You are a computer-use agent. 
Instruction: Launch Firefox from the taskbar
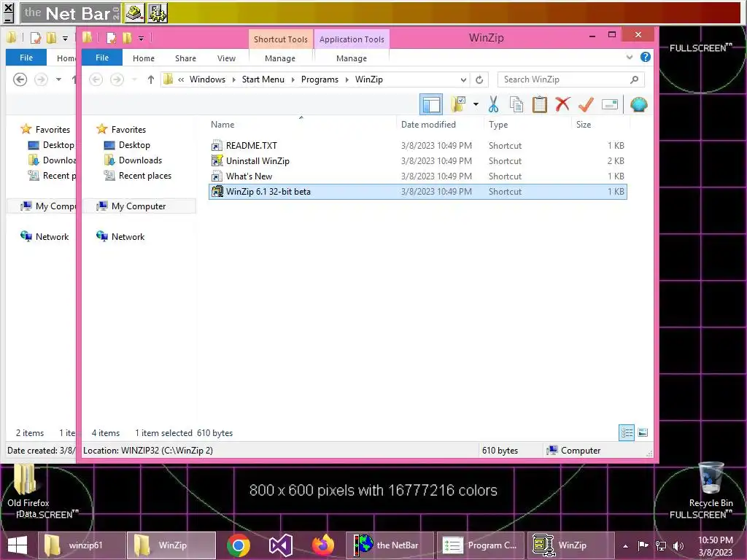click(x=323, y=545)
